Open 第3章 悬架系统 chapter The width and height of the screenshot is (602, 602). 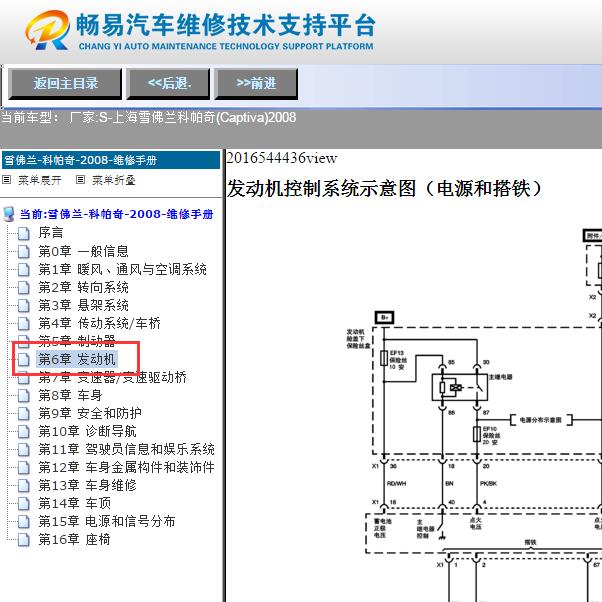click(x=83, y=305)
